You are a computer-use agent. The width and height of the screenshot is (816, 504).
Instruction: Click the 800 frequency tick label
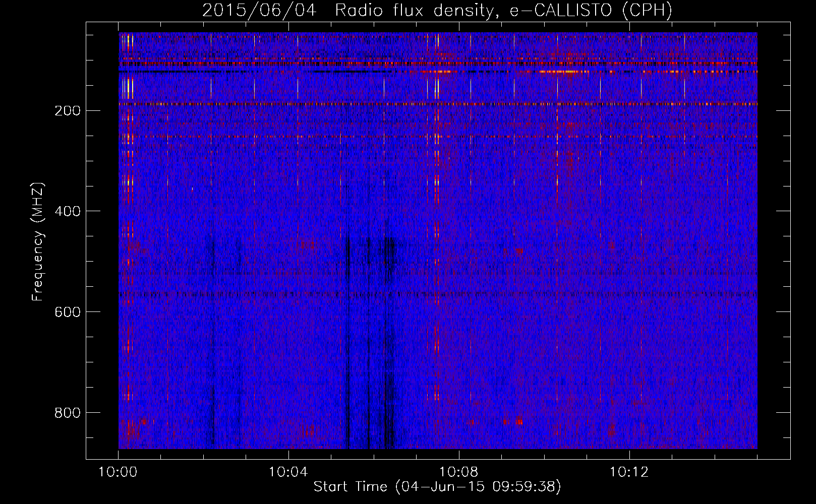[68, 413]
